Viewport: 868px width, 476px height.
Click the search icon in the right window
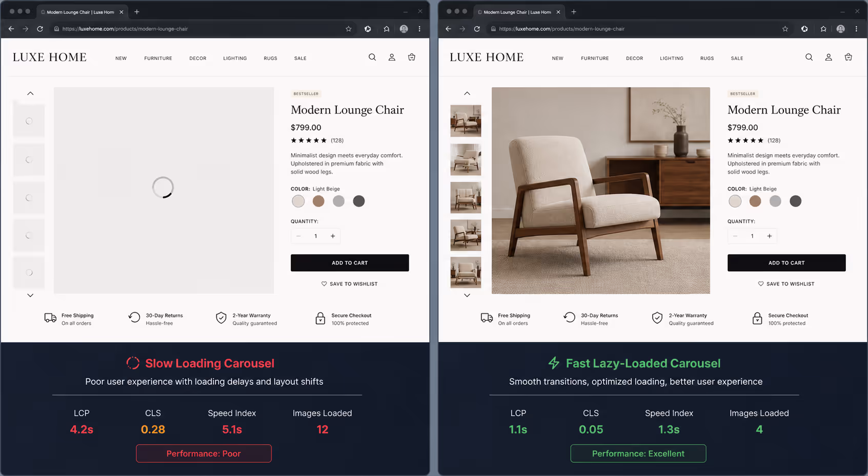809,57
